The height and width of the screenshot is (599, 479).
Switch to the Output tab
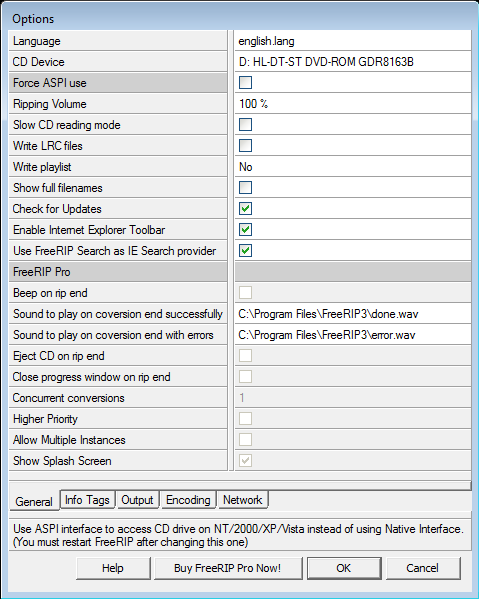point(137,500)
